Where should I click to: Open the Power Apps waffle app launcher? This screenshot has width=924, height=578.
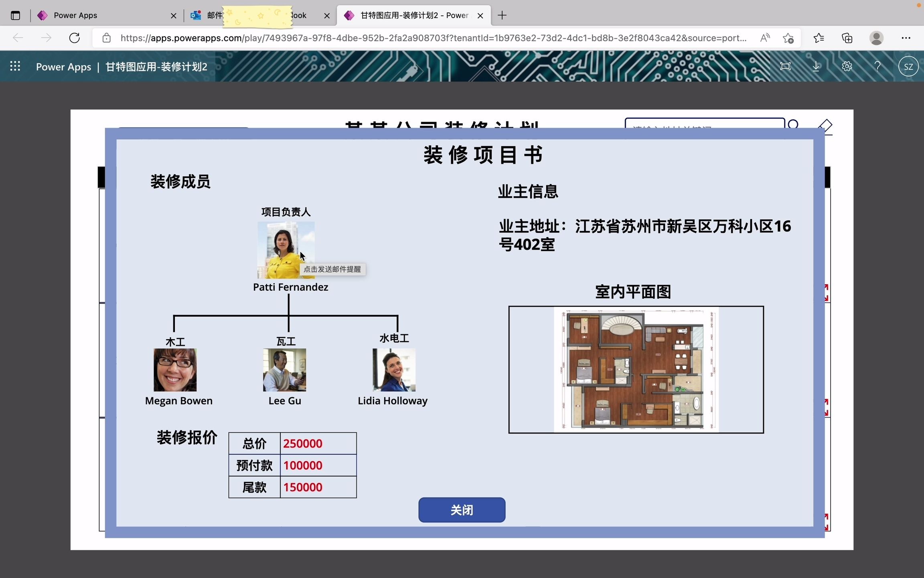pos(15,66)
